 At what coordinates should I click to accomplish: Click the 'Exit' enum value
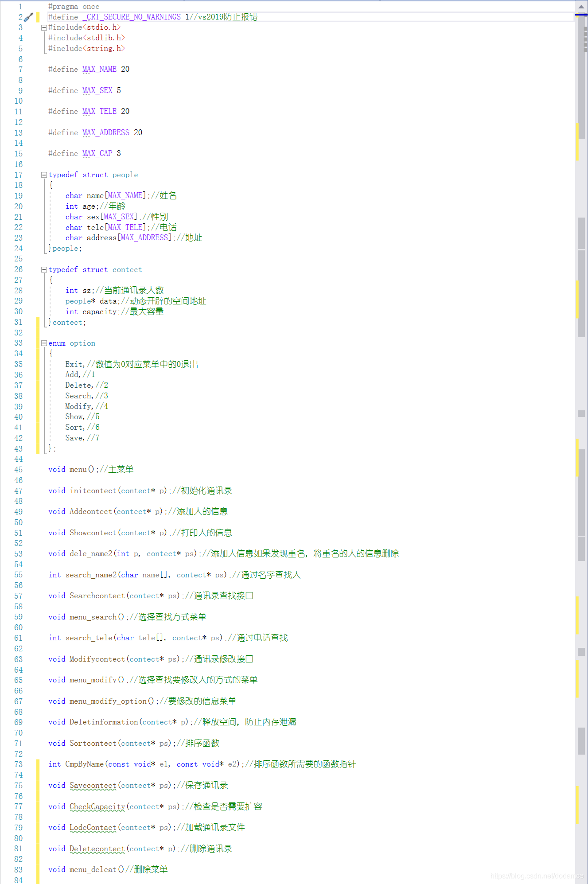(x=74, y=365)
